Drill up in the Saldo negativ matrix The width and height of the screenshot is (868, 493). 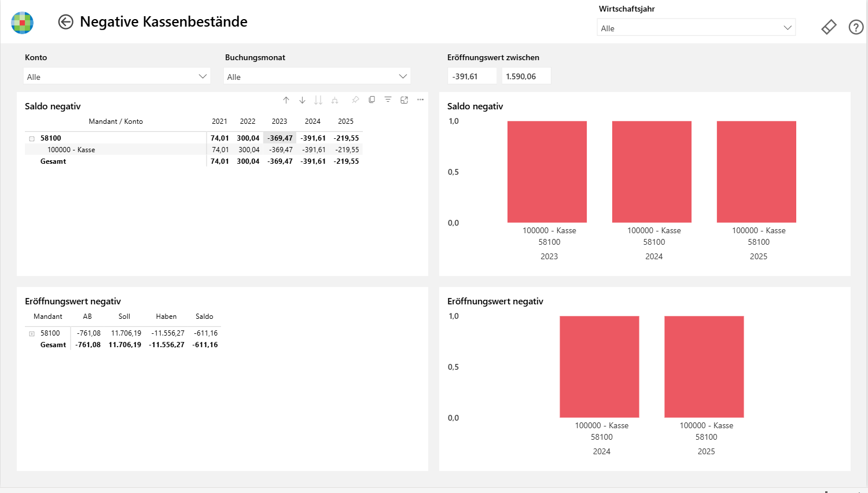click(x=286, y=100)
